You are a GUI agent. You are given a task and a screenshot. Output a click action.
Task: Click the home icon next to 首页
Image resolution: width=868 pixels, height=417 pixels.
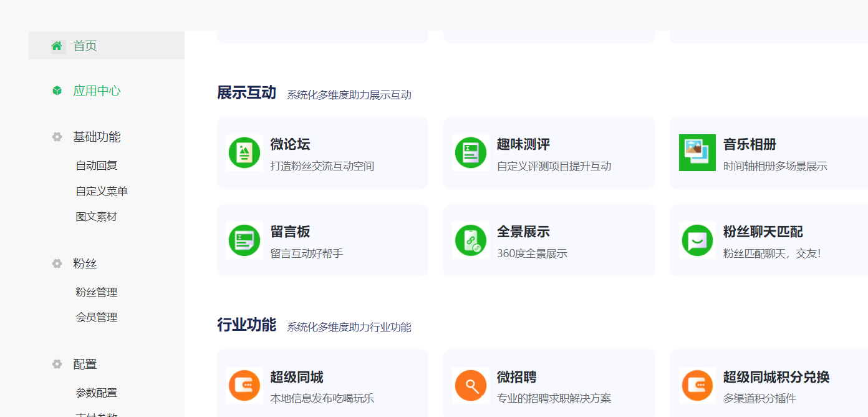[x=57, y=45]
